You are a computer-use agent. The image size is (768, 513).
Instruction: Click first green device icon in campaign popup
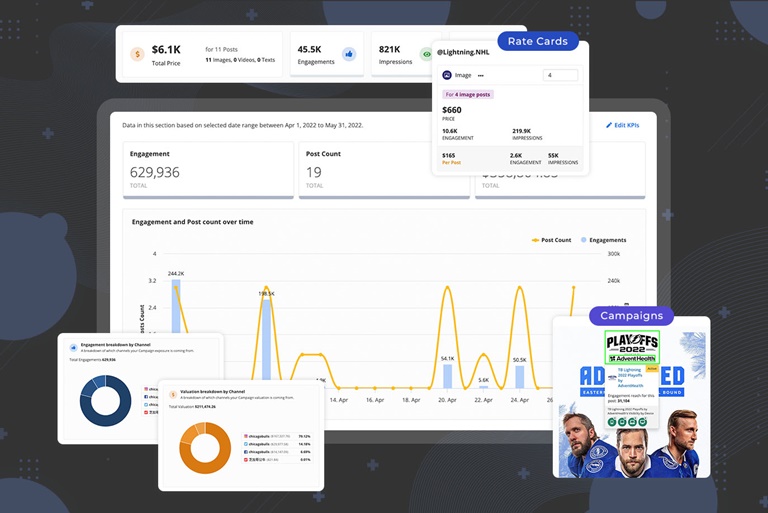pyautogui.click(x=612, y=422)
